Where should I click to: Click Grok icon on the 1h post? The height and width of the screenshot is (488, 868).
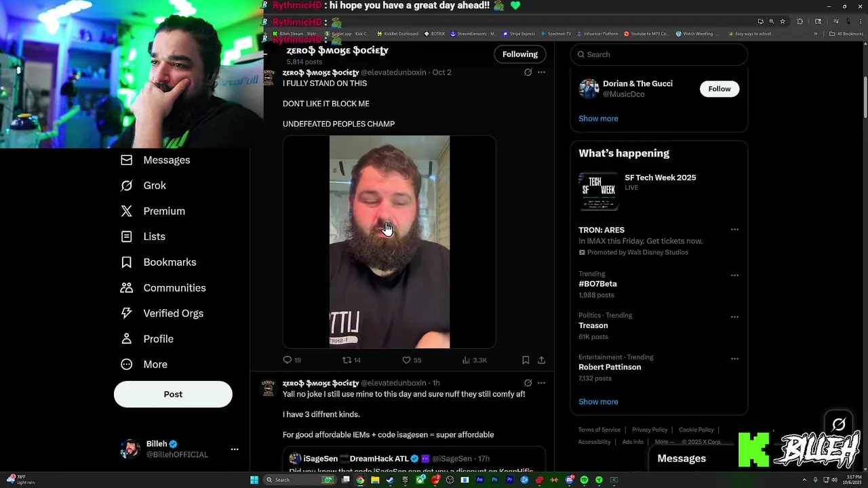tap(528, 383)
